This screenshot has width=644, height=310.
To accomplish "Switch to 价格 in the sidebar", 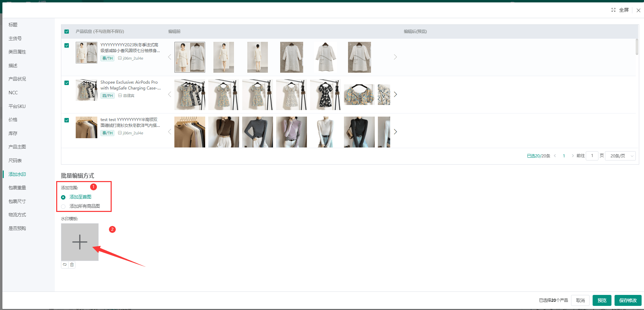I will 13,120.
